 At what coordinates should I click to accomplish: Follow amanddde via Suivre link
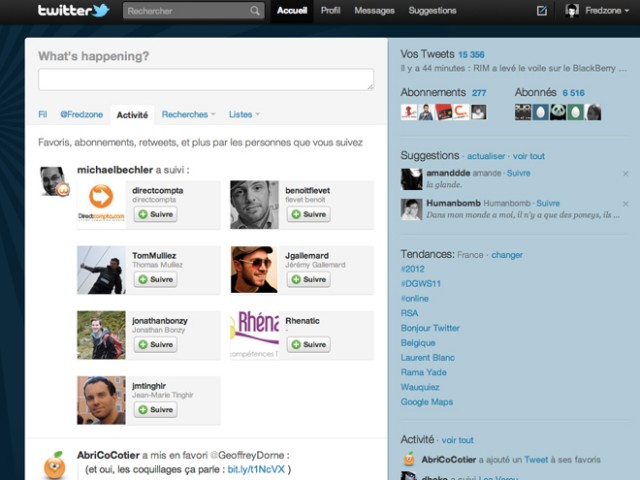point(518,173)
